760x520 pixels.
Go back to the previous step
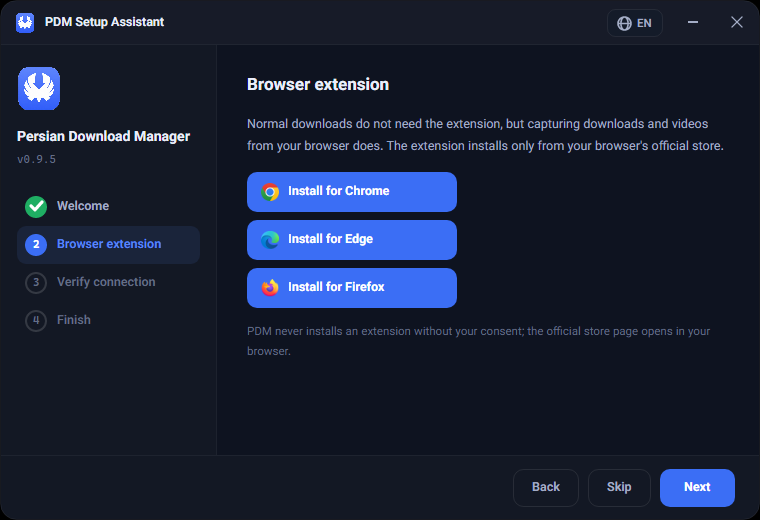[546, 488]
